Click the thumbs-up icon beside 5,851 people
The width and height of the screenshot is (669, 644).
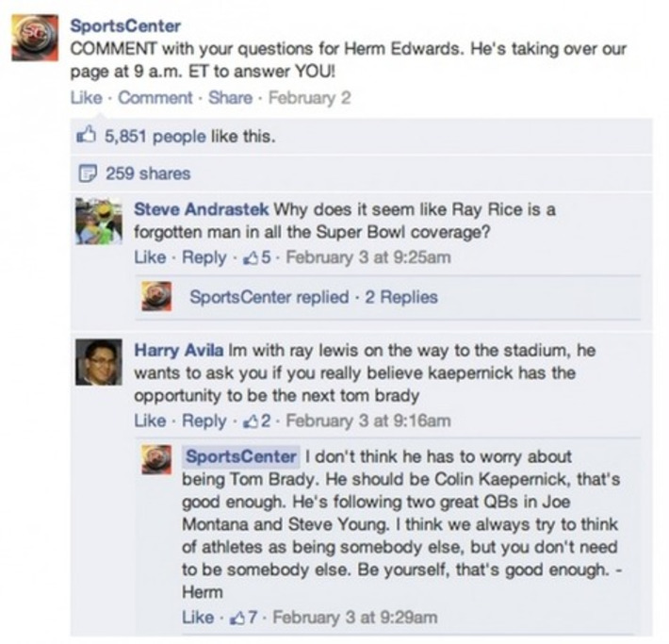[x=86, y=138]
